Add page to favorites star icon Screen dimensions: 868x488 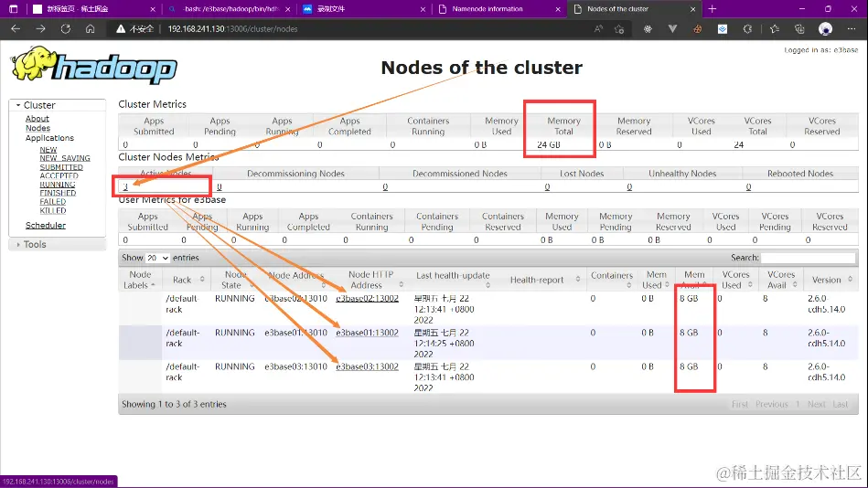619,28
